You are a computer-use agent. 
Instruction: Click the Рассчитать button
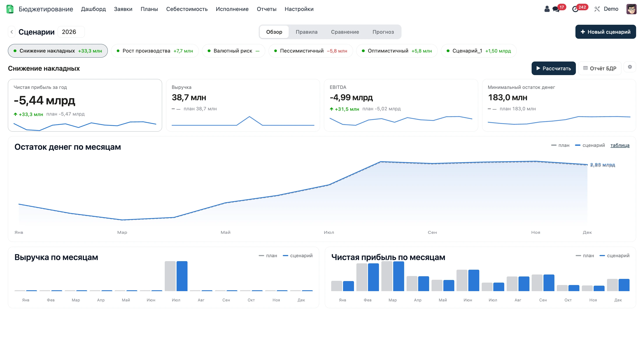(x=553, y=68)
